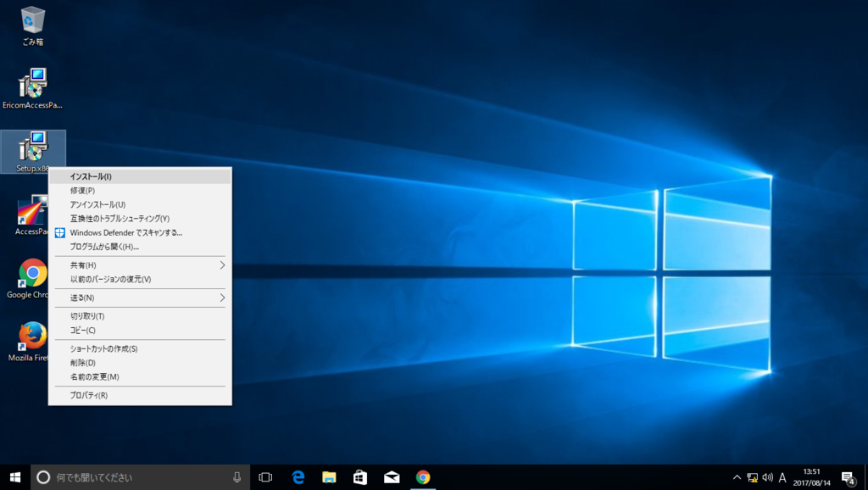Screen dimensions: 868x490
Task: Choose 削除(D) in the context menu
Action: pyautogui.click(x=140, y=363)
